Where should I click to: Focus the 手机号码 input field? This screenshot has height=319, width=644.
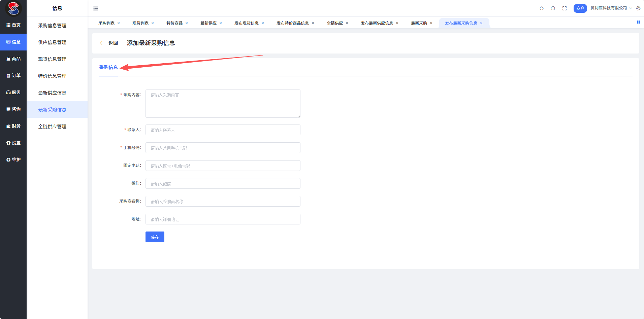(223, 148)
